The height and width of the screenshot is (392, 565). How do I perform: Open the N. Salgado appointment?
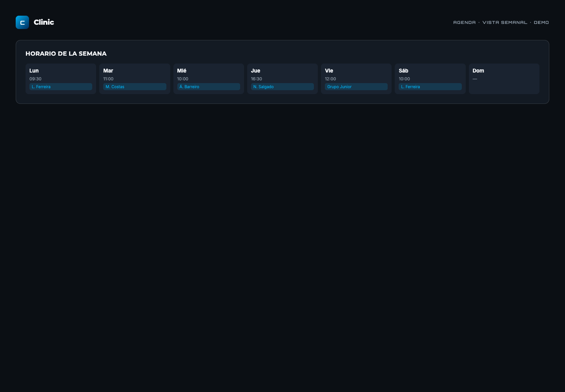click(282, 87)
